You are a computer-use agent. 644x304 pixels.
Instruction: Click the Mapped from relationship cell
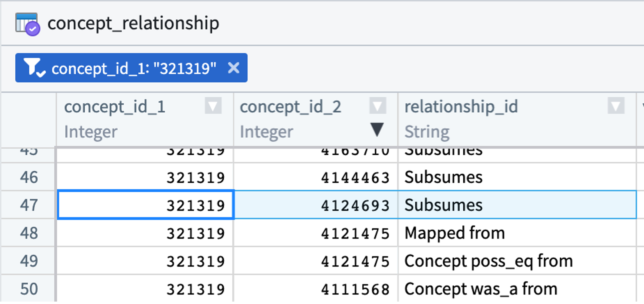click(x=455, y=233)
